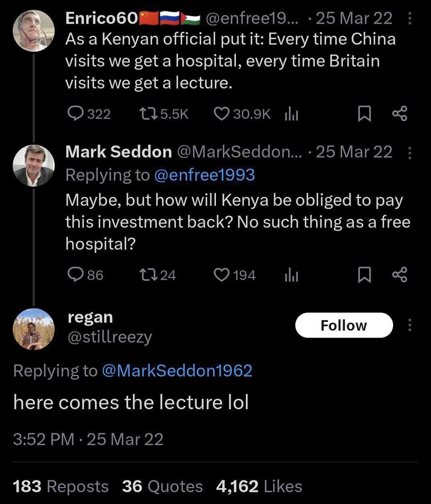Like Mark Seddon's reply

(221, 275)
